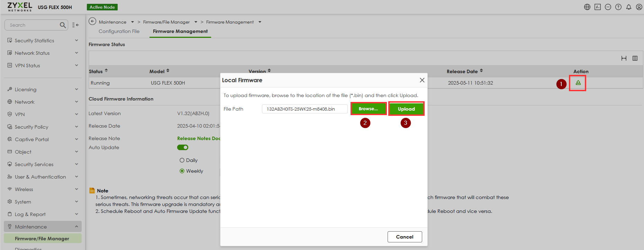The height and width of the screenshot is (250, 644).
Task: Click the search magnifier icon
Action: coord(63,25)
